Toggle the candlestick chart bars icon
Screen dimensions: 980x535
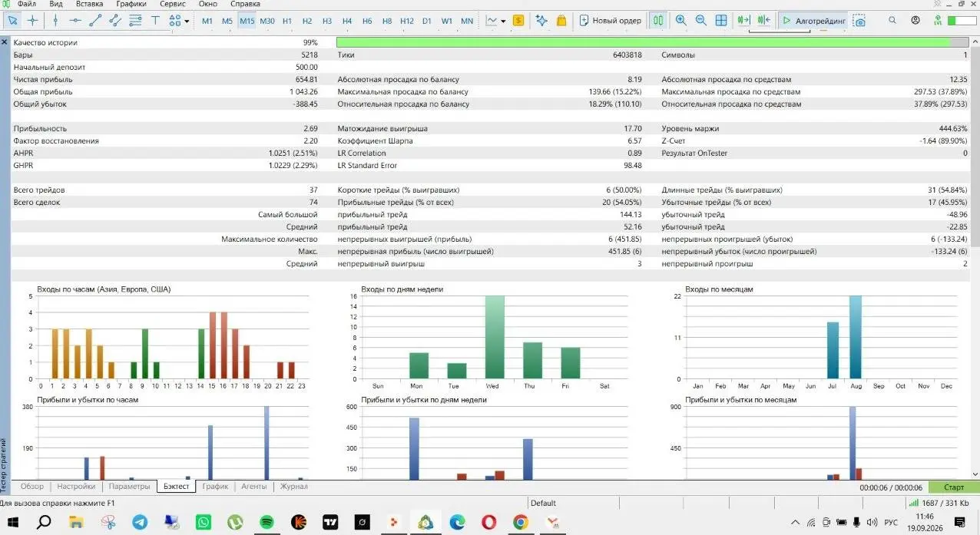pos(658,21)
